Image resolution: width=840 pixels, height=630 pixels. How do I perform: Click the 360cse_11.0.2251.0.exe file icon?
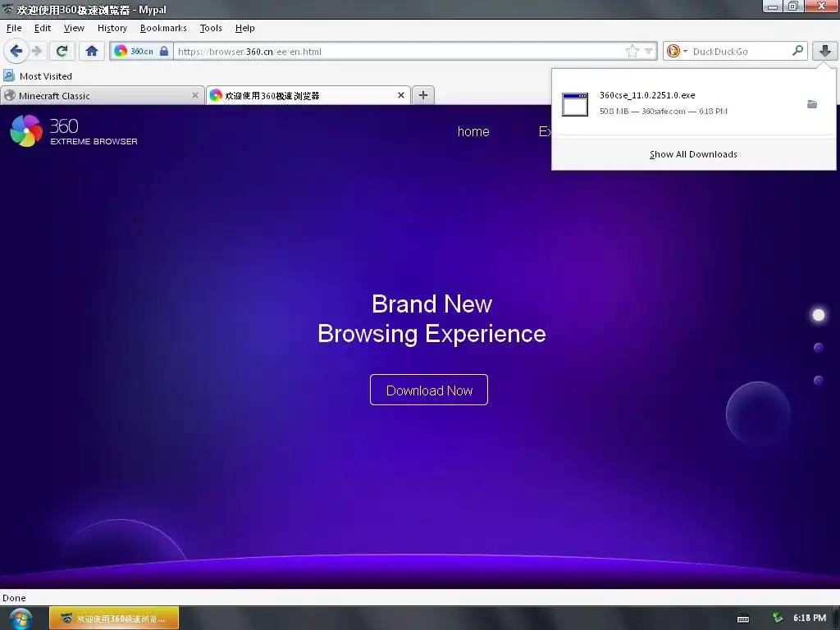click(575, 104)
